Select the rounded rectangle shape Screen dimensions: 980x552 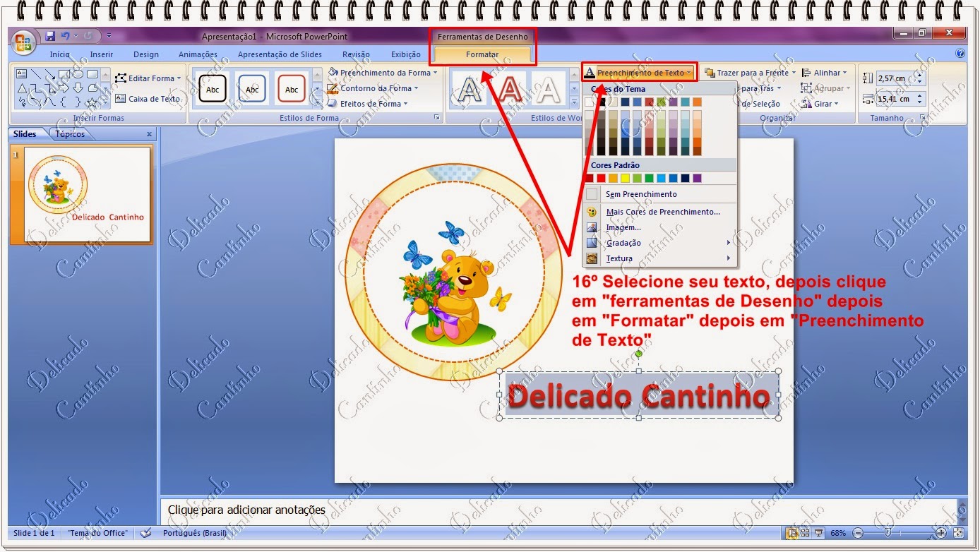pyautogui.click(x=92, y=73)
